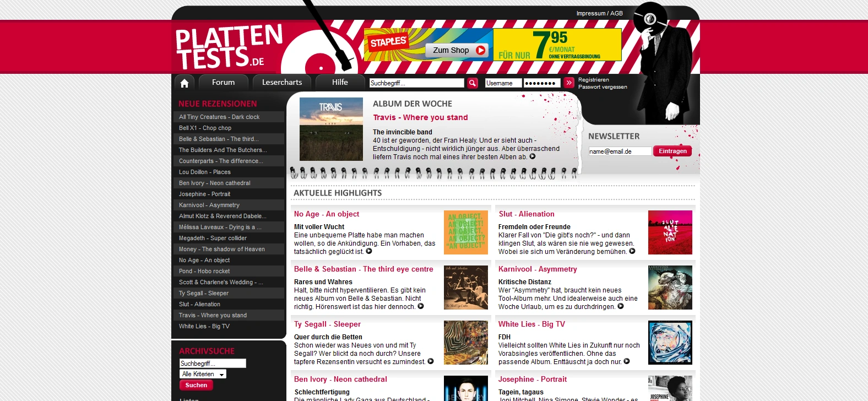
Task: Open read-more arrow for White Lies review
Action: 627,361
